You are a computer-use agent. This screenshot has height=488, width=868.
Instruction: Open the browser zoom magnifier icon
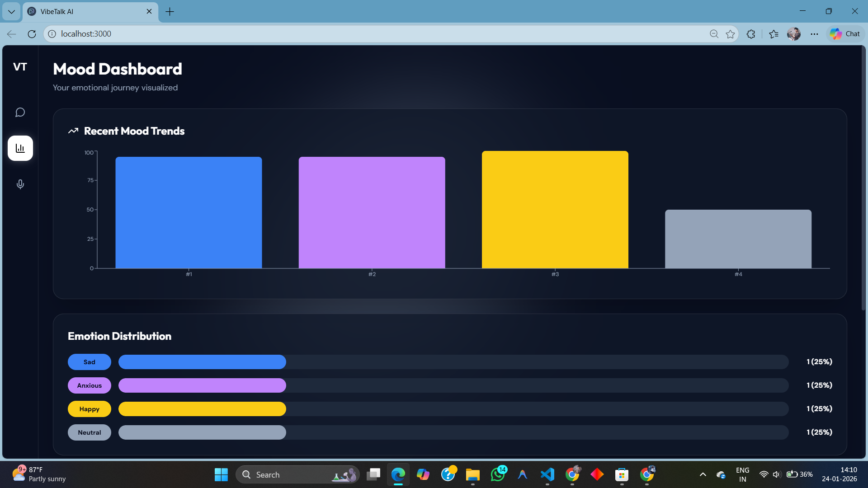click(714, 34)
